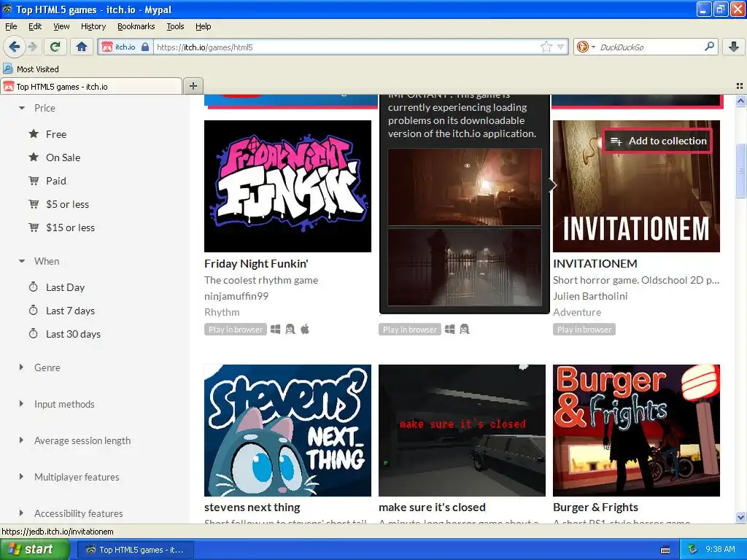Viewport: 747px width, 560px height.
Task: Click the page scrollbar up arrow
Action: point(740,101)
